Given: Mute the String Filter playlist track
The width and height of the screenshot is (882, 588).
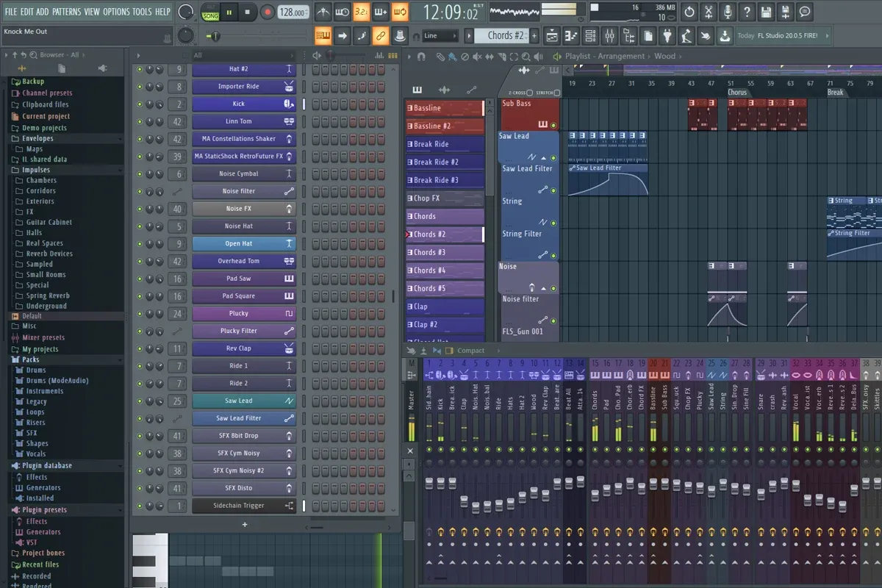Looking at the screenshot, I should [x=553, y=256].
